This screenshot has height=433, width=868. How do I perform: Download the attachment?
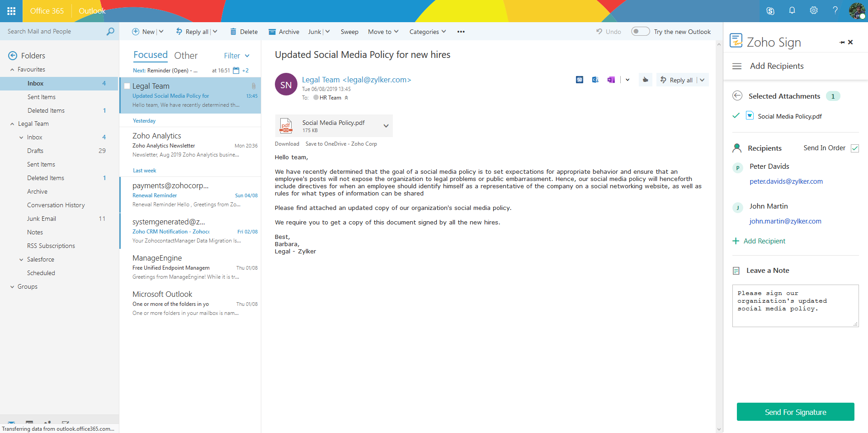pyautogui.click(x=287, y=144)
